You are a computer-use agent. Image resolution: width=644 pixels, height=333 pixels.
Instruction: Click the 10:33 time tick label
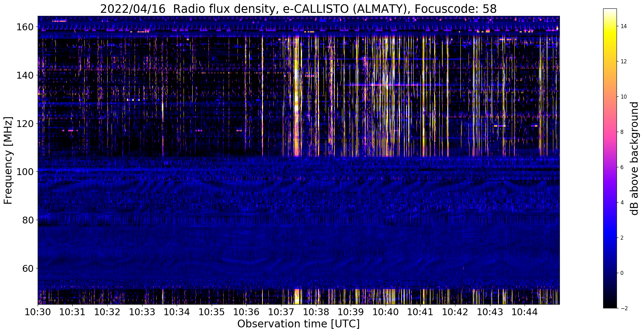(142, 311)
